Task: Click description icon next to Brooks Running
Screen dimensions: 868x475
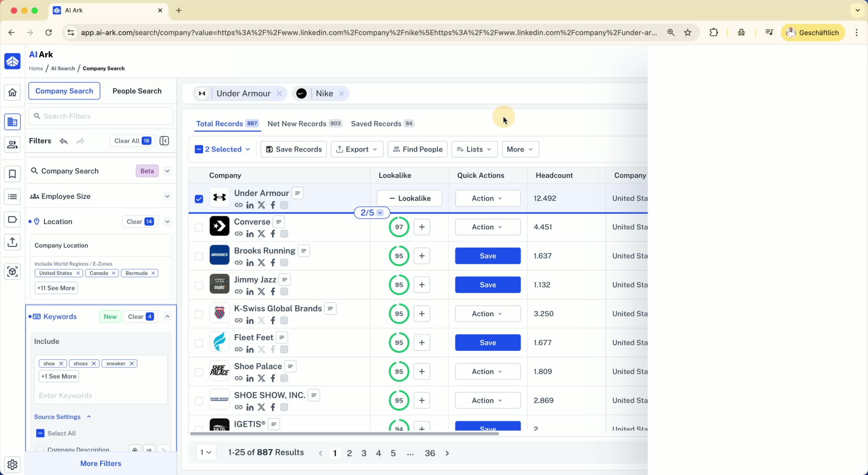Action: point(304,251)
